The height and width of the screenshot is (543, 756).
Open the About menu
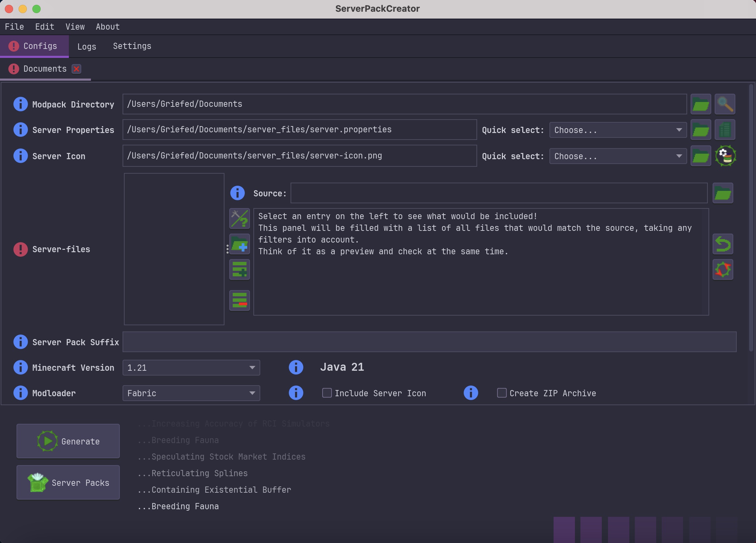tap(107, 27)
